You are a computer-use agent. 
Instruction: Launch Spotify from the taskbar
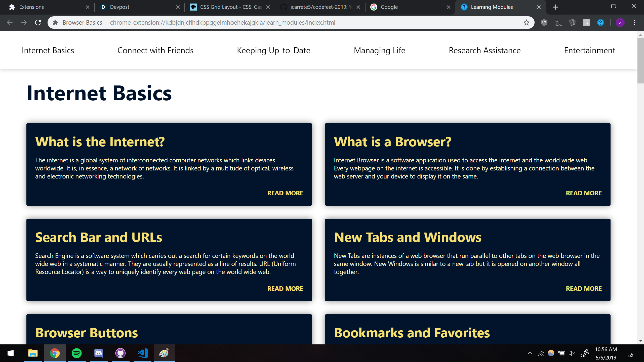(x=76, y=353)
